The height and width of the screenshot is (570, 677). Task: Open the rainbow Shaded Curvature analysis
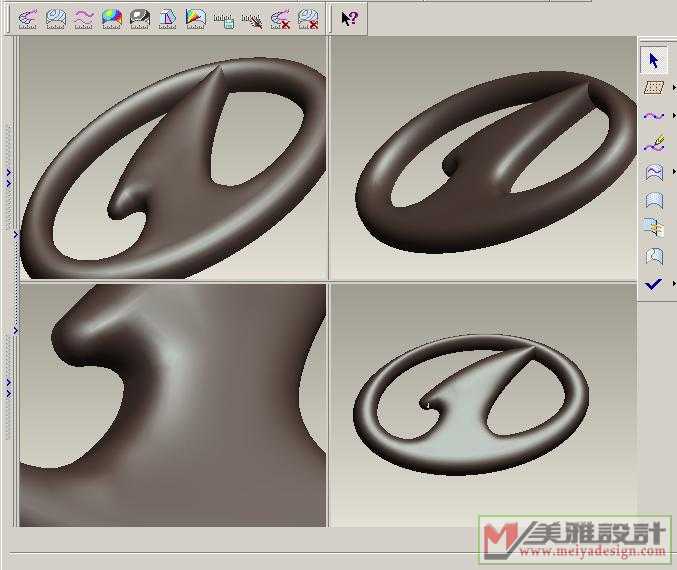[112, 19]
